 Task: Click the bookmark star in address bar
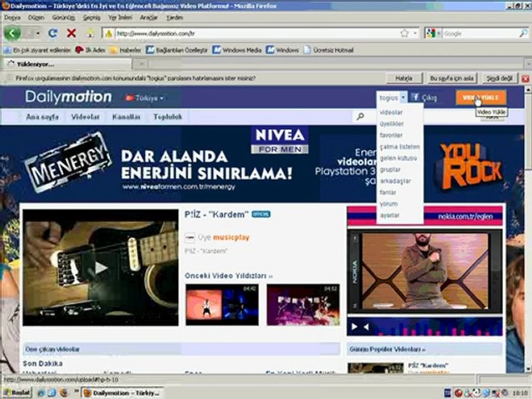404,33
